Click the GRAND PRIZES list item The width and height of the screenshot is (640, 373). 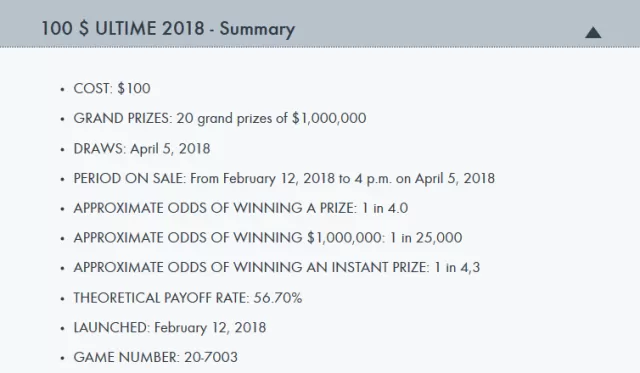(x=220, y=118)
